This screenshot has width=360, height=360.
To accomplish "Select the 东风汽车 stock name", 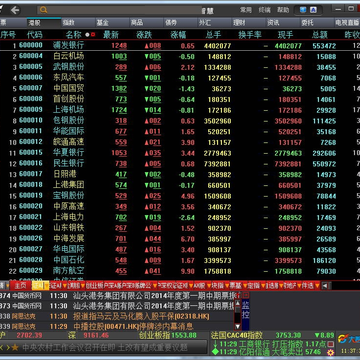I will (69, 77).
